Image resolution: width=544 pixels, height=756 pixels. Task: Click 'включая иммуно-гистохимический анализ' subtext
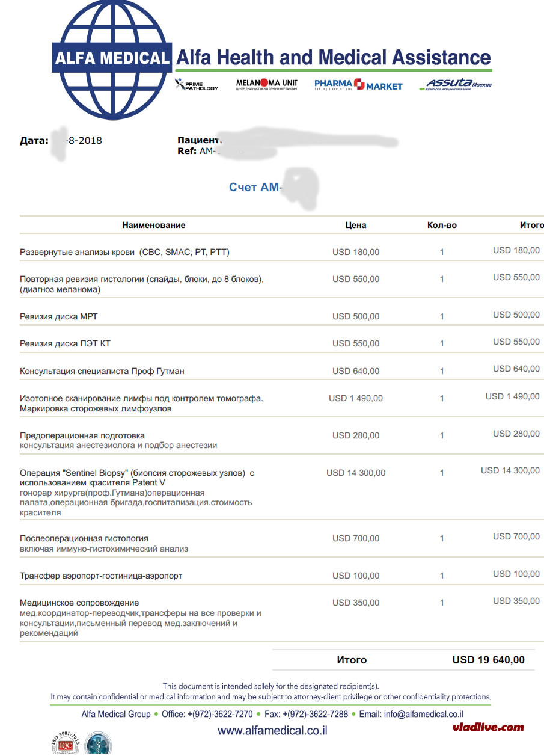(x=104, y=549)
